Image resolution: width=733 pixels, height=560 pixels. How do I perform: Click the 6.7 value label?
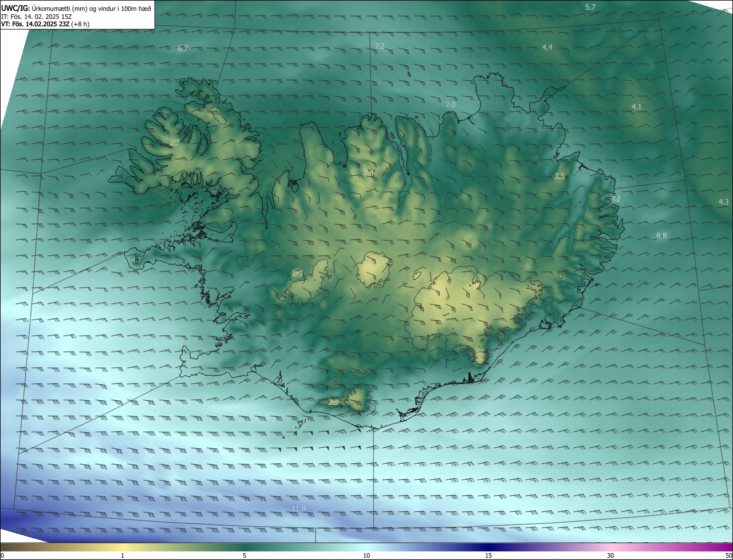[x=183, y=49]
